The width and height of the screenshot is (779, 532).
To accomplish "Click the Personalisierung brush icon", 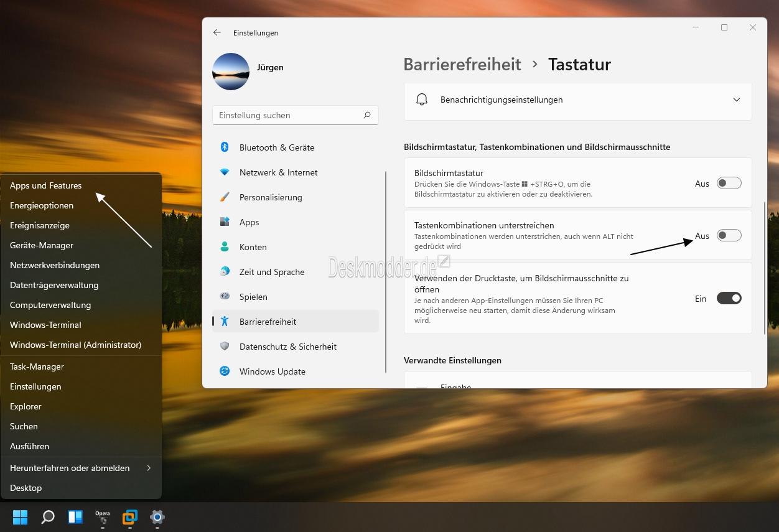I will [225, 197].
